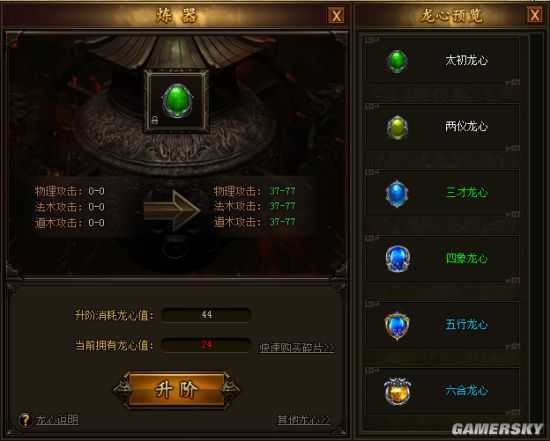The image size is (550, 441).
Task: Select the 三才龙心 blue gem icon
Action: click(x=397, y=193)
